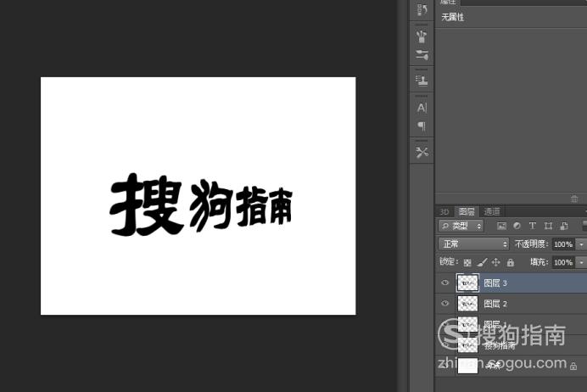The image size is (587, 392).
Task: Select the white background layer thumbnail
Action: pos(467,366)
